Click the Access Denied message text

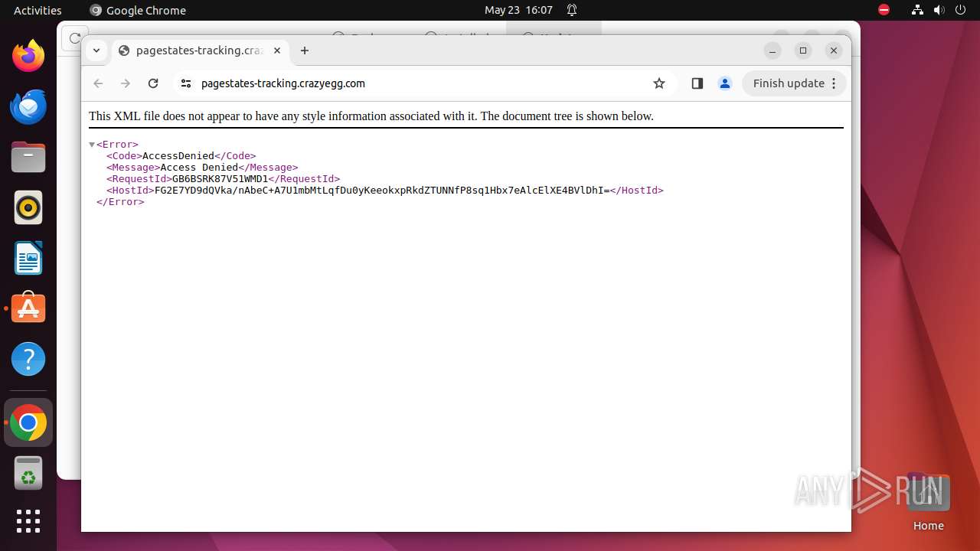199,168
